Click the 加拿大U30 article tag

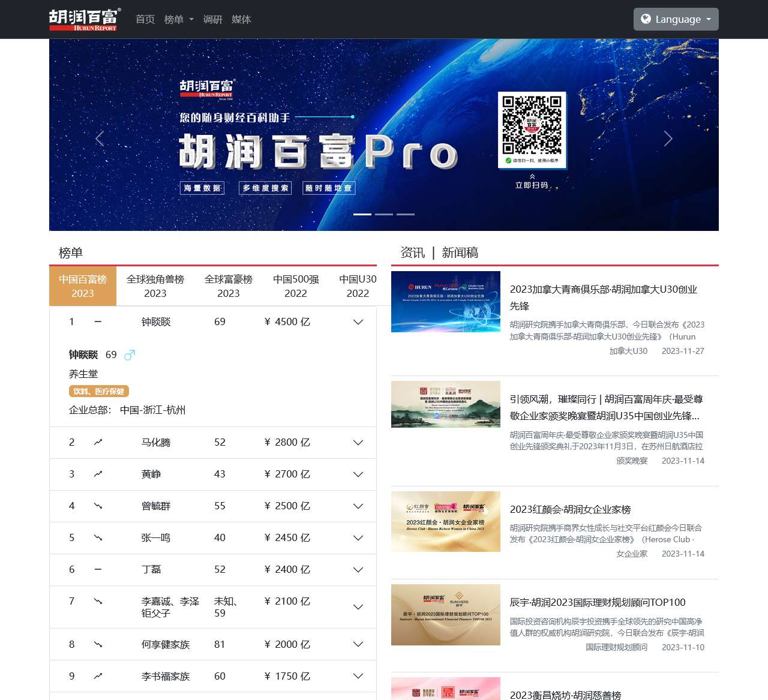(628, 351)
